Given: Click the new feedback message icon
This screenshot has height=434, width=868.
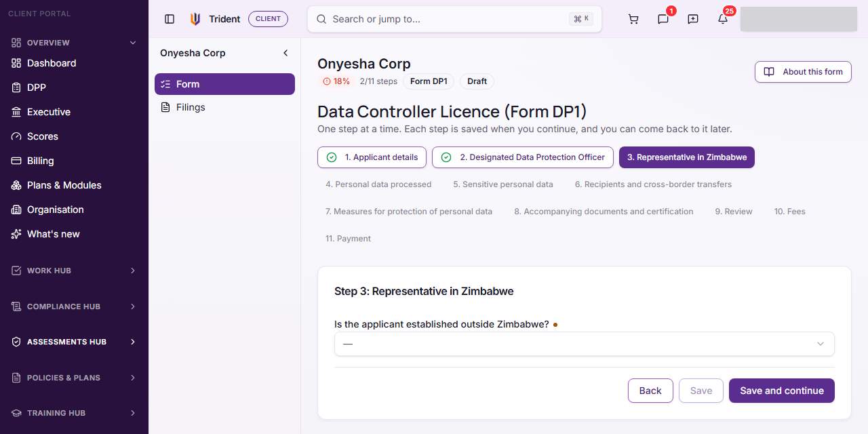Looking at the screenshot, I should pos(693,19).
